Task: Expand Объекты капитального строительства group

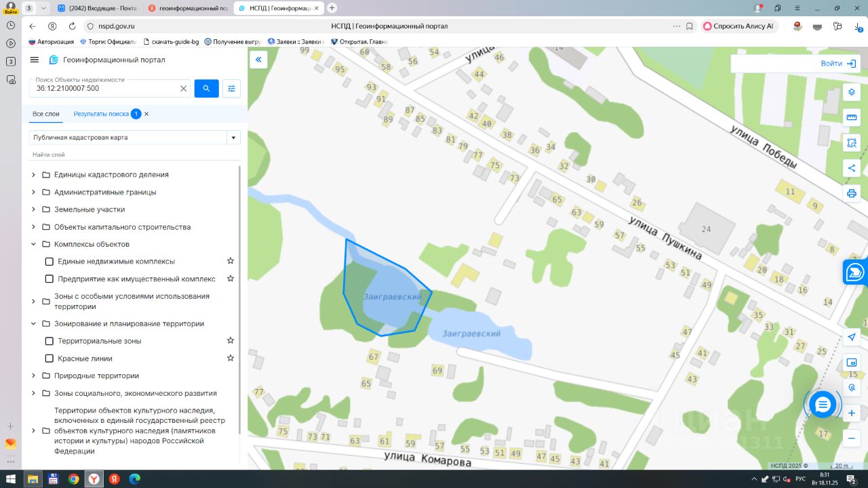Action: click(x=33, y=227)
